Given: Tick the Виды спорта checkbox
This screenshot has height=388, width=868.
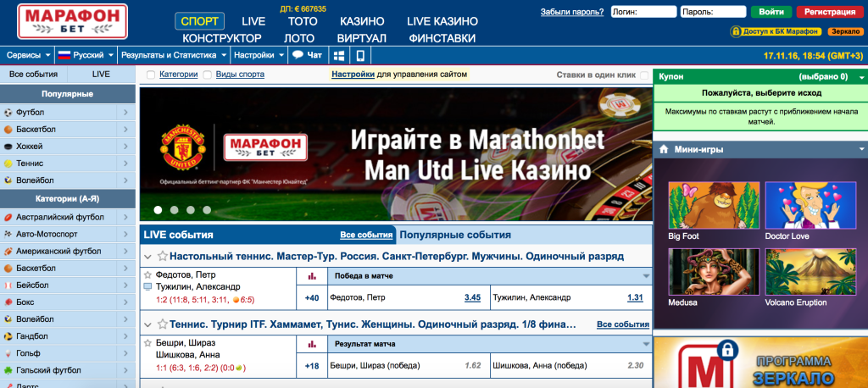Looking at the screenshot, I should pyautogui.click(x=208, y=75).
